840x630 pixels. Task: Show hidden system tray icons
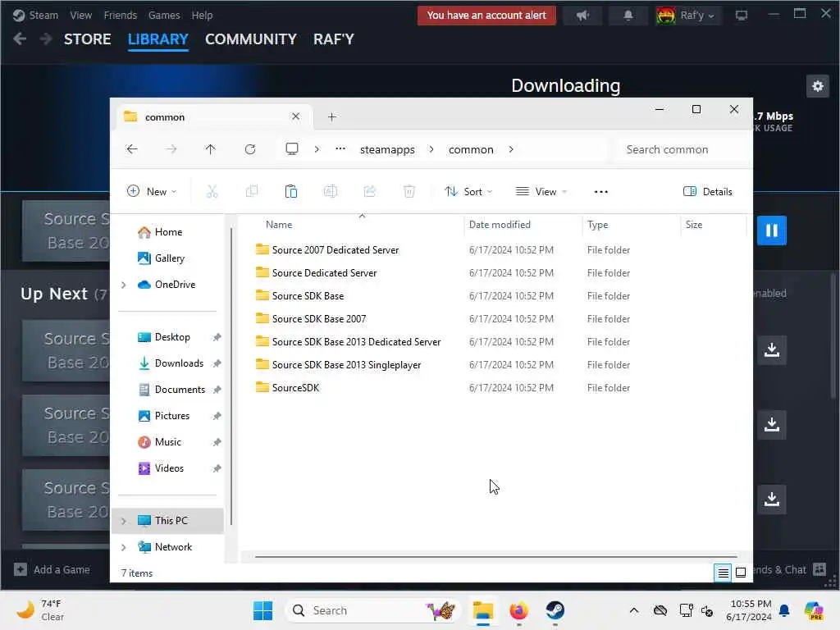634,610
